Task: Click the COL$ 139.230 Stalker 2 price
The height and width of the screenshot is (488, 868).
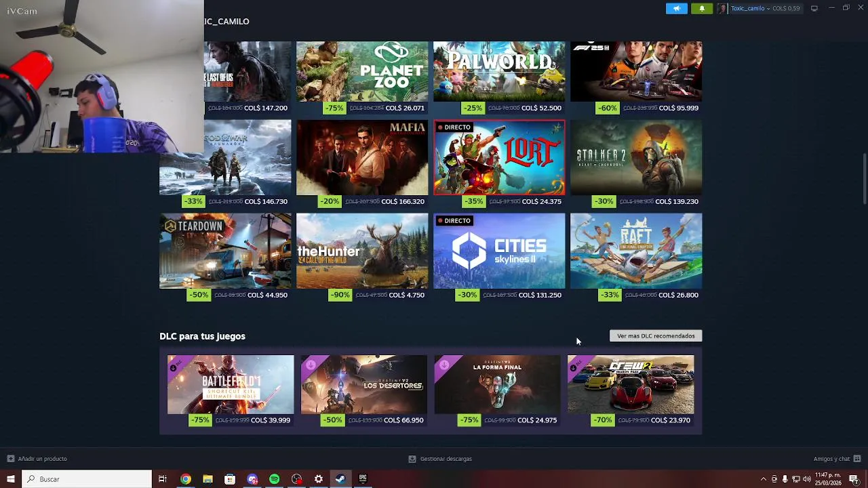Action: click(x=677, y=201)
